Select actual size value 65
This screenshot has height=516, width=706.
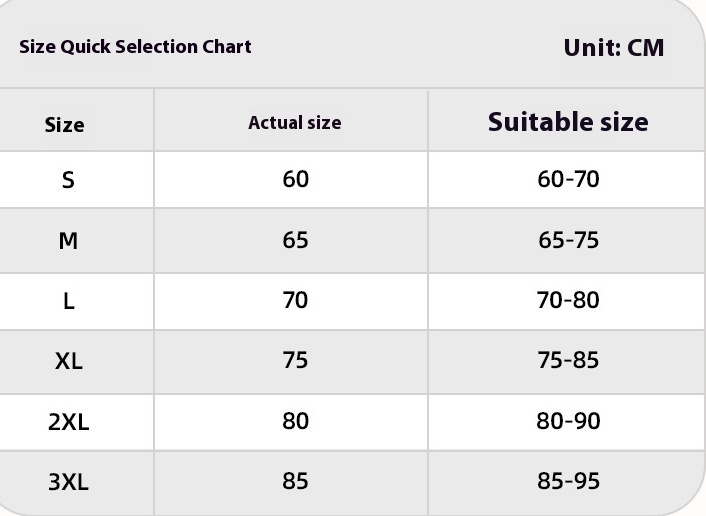pyautogui.click(x=295, y=240)
